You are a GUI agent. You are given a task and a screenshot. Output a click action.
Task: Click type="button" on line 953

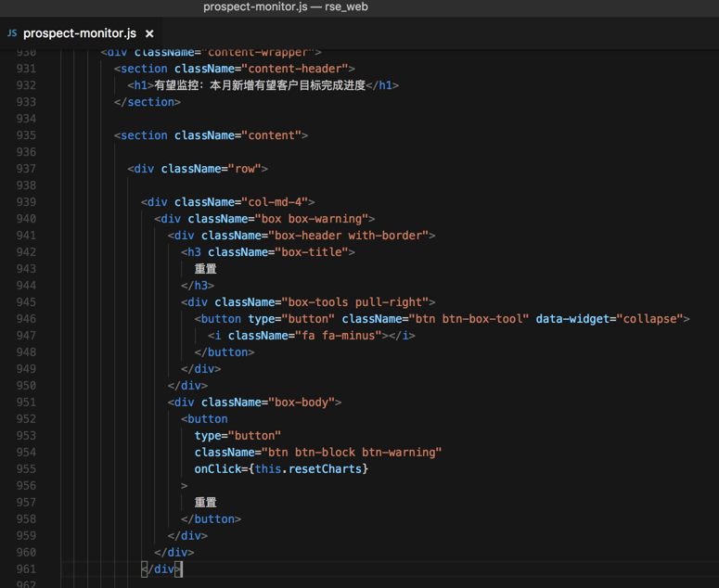pyautogui.click(x=238, y=436)
